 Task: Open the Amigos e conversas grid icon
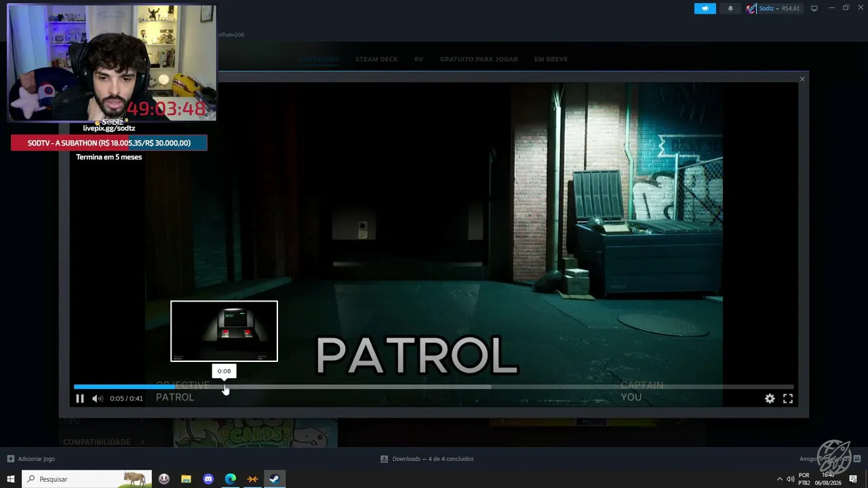856,459
